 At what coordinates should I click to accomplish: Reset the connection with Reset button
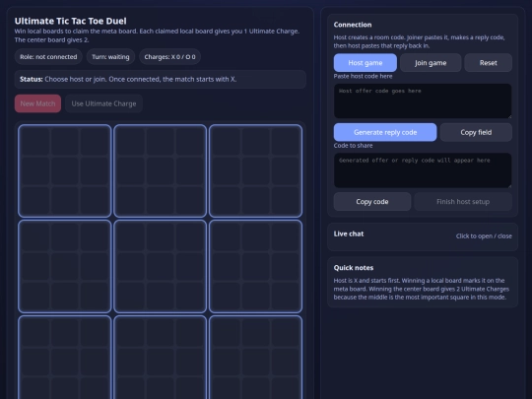click(489, 63)
